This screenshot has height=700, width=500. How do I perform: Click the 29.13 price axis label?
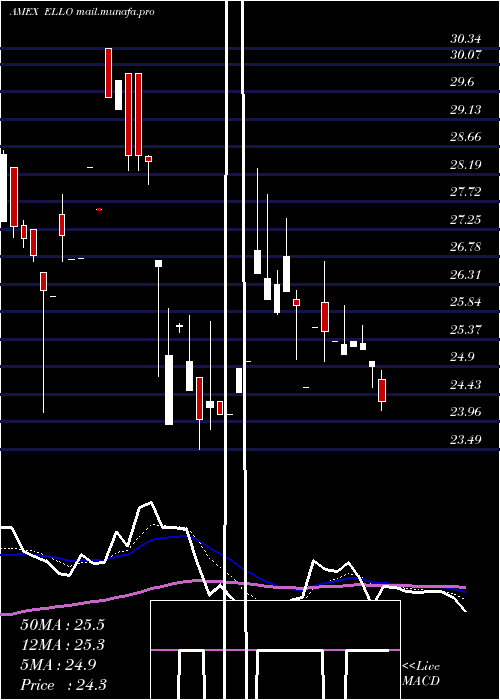(x=466, y=110)
